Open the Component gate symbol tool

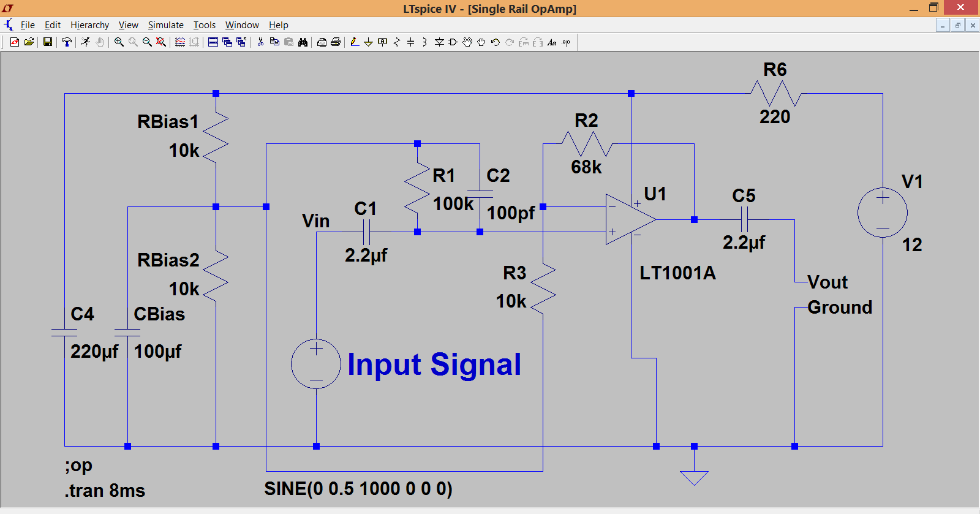453,42
